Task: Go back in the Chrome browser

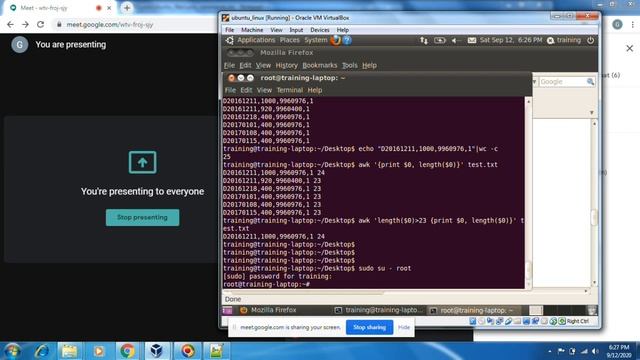Action: (10, 24)
